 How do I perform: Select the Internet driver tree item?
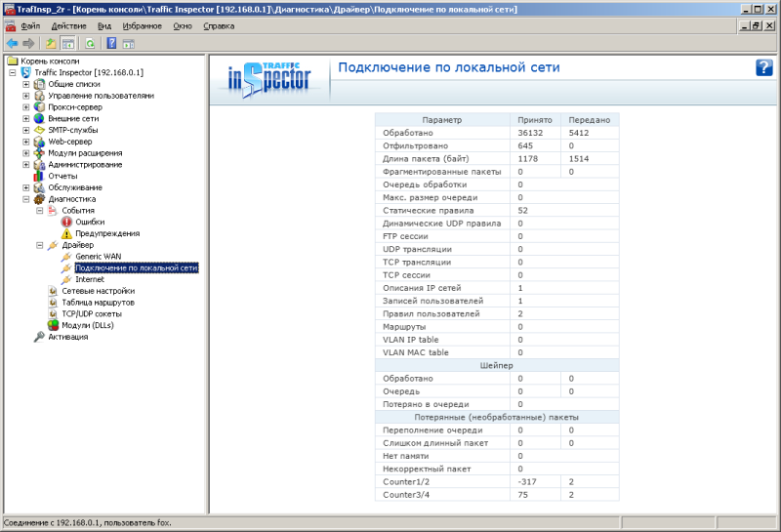(90, 279)
